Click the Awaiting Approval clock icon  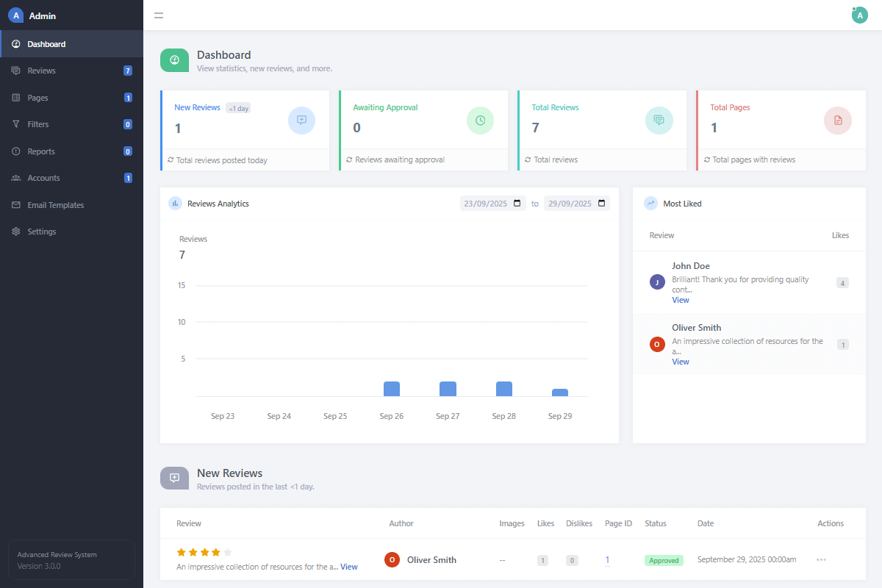tap(480, 121)
